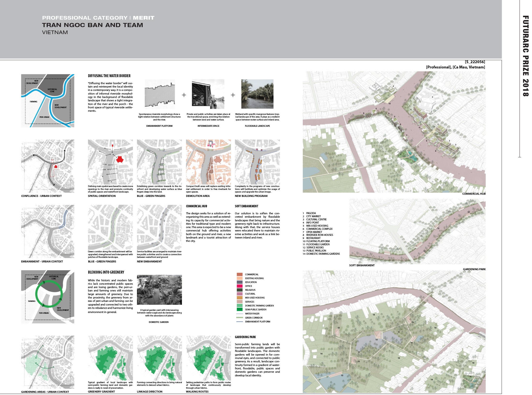Click '12 SERVICE KIOSKS' list entry
Image resolution: width=532 pixels, height=395 pixels.
[313, 248]
